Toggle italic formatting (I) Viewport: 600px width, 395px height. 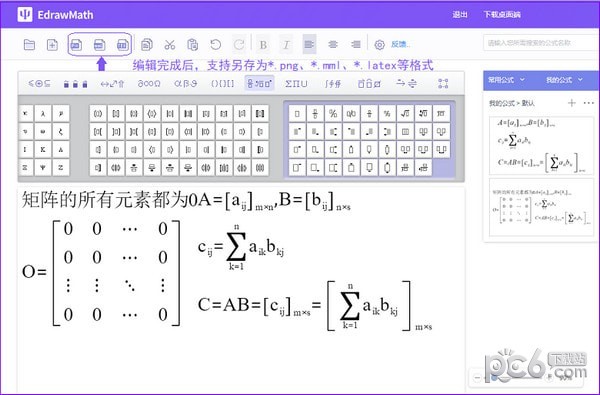click(x=286, y=45)
